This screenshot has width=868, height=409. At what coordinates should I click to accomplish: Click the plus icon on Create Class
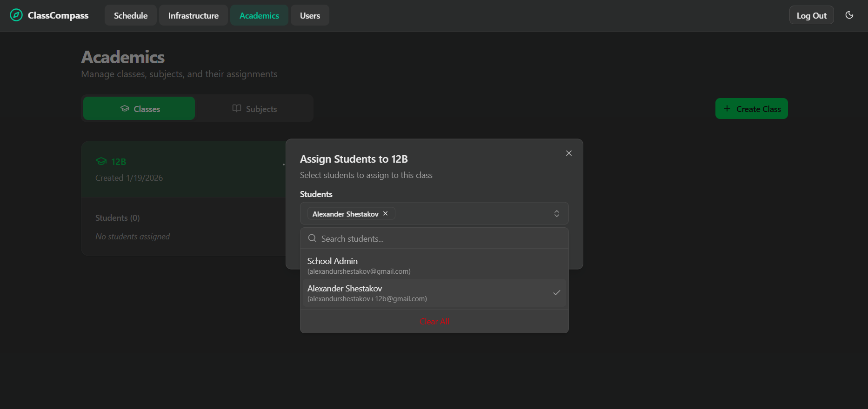pyautogui.click(x=727, y=109)
